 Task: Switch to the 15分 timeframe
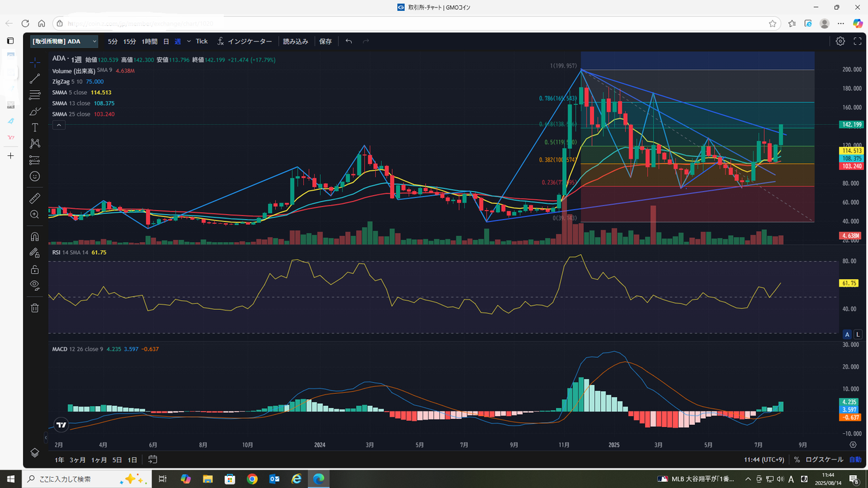(x=130, y=41)
